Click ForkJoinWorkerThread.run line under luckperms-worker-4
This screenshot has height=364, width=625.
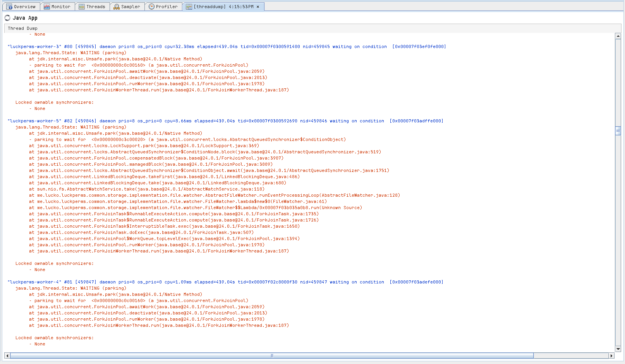159,325
